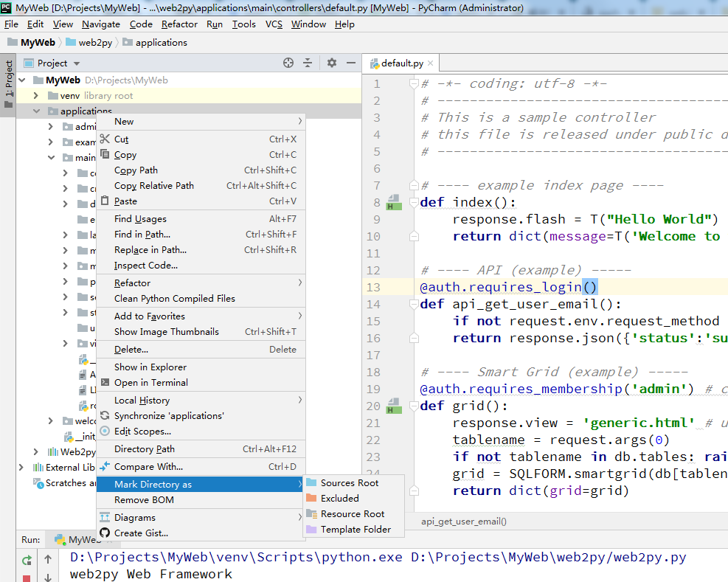
Task: Click the override gutter icon on line 20
Action: pyautogui.click(x=394, y=406)
